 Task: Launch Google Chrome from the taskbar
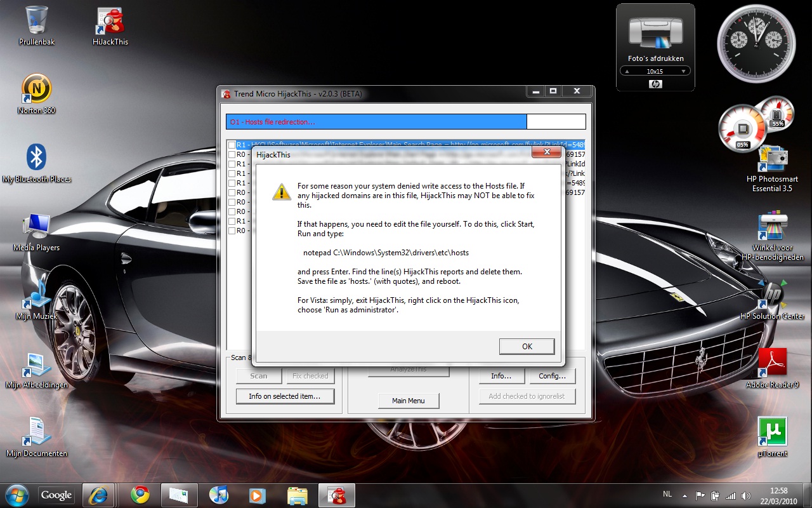click(140, 495)
